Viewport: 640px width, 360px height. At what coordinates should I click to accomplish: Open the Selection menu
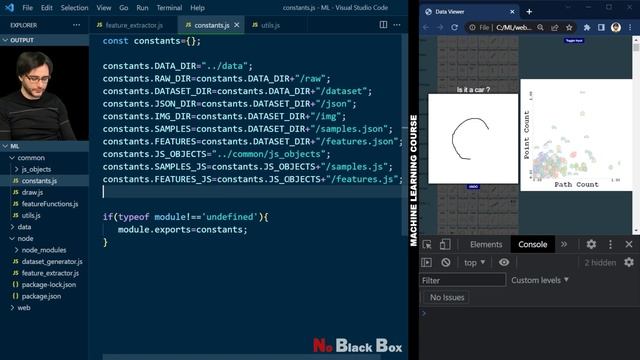74,8
